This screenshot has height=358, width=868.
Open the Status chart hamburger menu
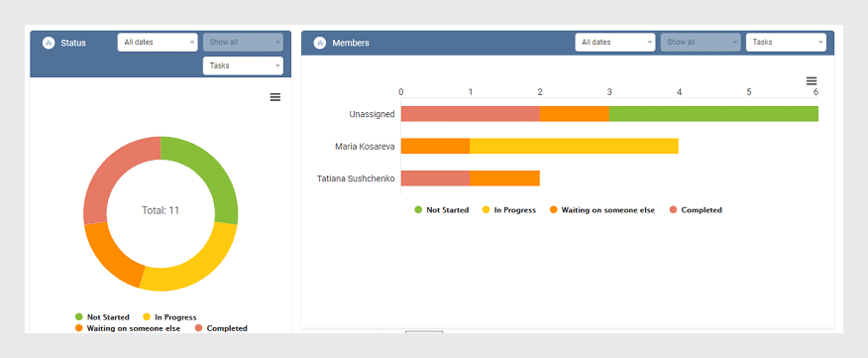click(x=275, y=97)
